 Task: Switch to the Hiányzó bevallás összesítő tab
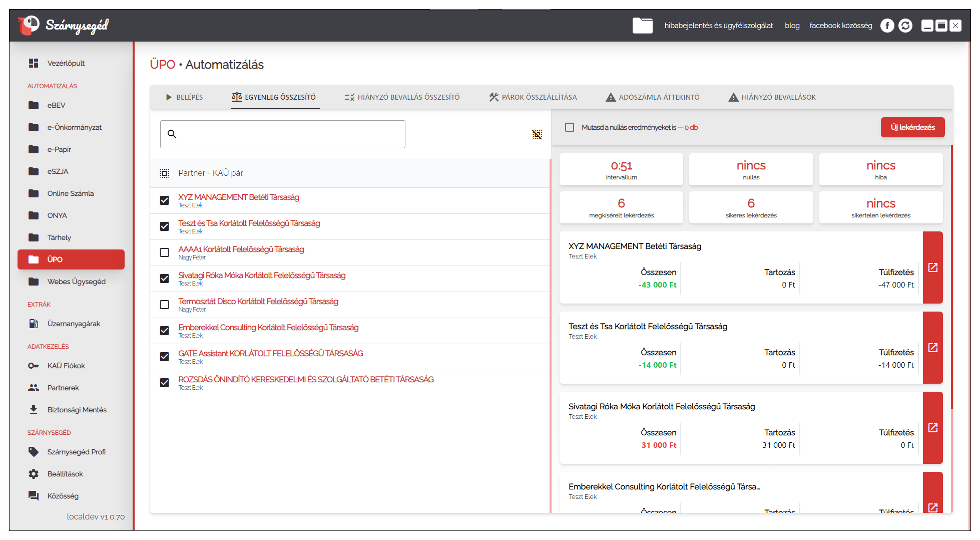(x=402, y=97)
